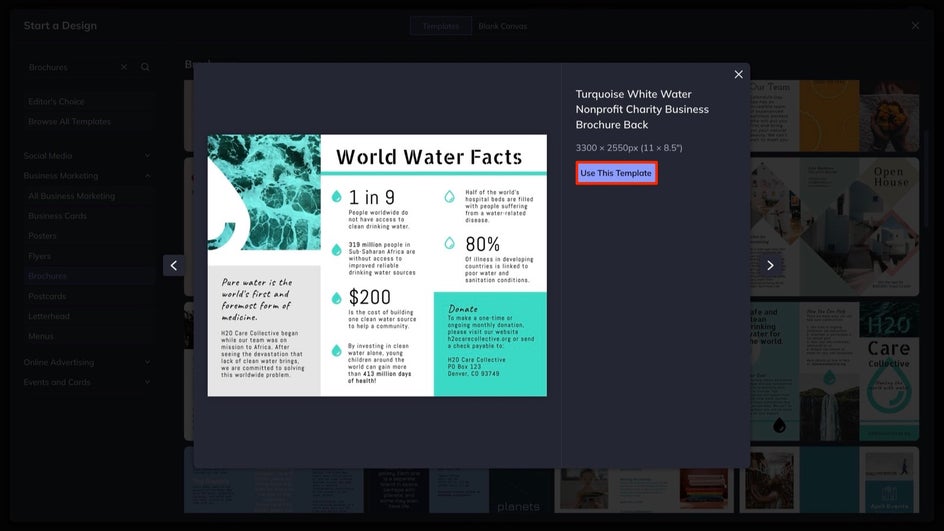Switch to the Blank Canvas tab

pyautogui.click(x=503, y=26)
